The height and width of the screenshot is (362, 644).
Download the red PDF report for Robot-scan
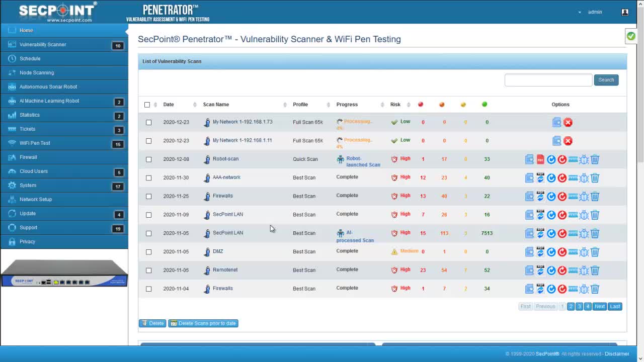click(540, 159)
